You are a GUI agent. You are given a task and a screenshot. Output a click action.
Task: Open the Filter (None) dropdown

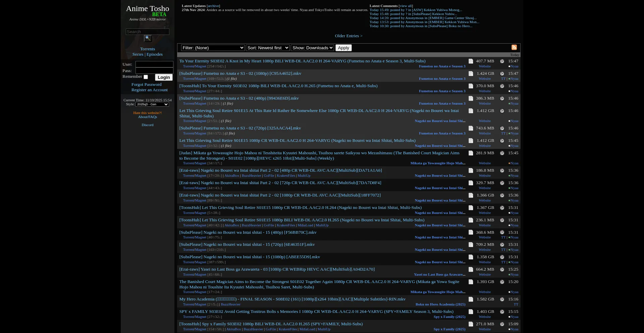213,48
